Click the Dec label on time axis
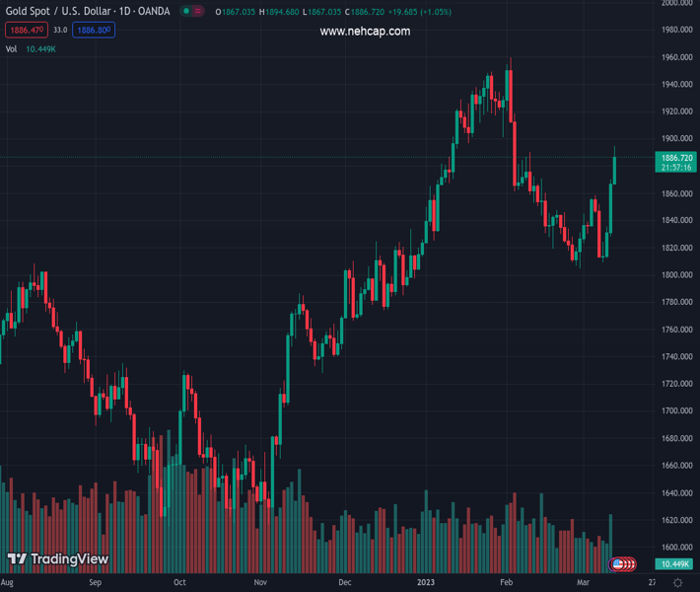 point(344,583)
